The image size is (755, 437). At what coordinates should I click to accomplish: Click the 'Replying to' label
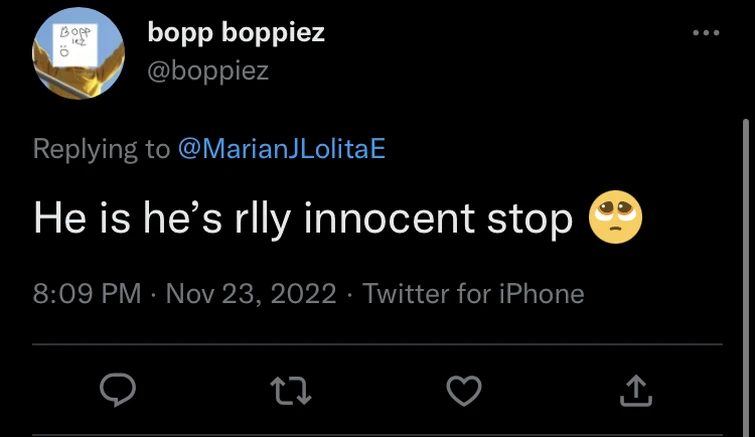point(101,149)
